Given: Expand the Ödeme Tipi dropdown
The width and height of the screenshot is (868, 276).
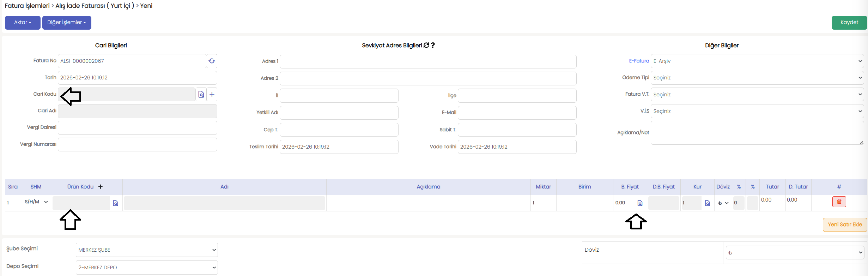Looking at the screenshot, I should click(757, 78).
